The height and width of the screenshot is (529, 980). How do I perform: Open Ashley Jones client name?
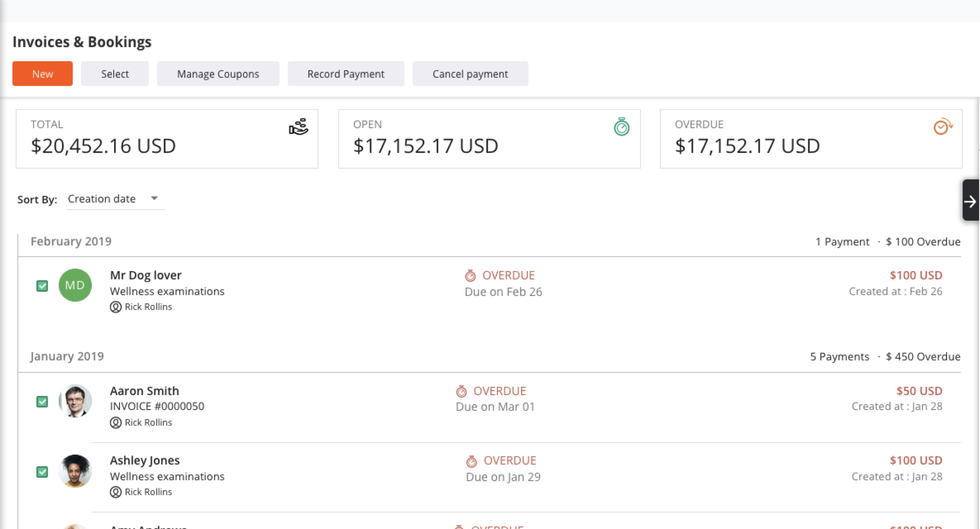[145, 460]
